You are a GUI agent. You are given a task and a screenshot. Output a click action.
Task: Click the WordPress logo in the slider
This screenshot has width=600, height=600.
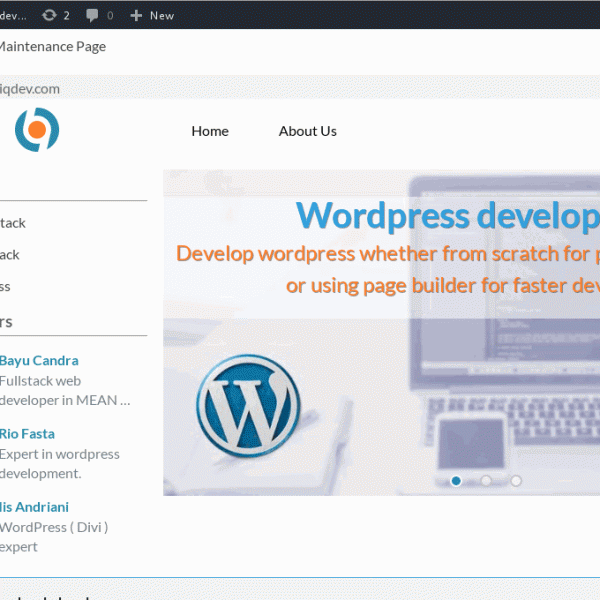(248, 406)
